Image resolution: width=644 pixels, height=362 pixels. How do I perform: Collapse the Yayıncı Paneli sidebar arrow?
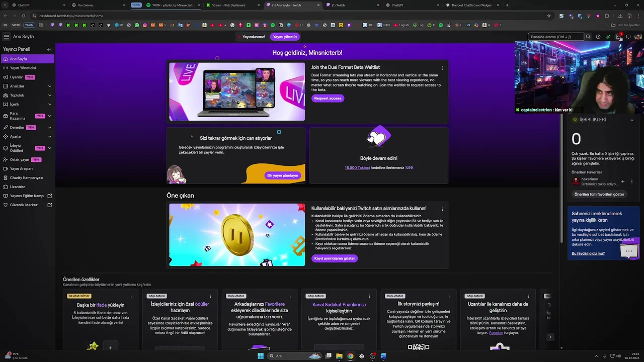tap(49, 49)
